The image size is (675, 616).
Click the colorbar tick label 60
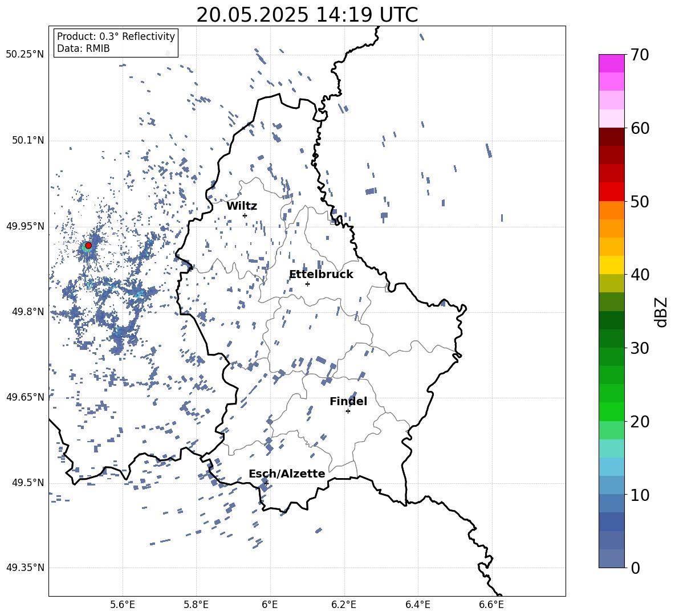(639, 128)
